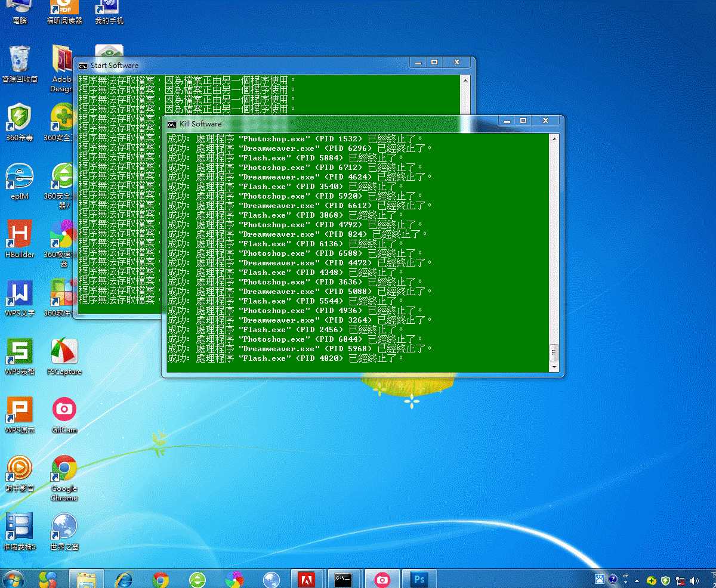The width and height of the screenshot is (716, 588).
Task: Open the 世界之窗 globe icon on taskbar
Action: coord(271,578)
